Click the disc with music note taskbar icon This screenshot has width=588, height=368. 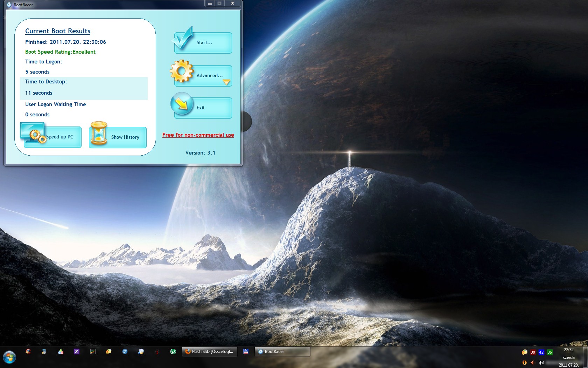(x=141, y=352)
